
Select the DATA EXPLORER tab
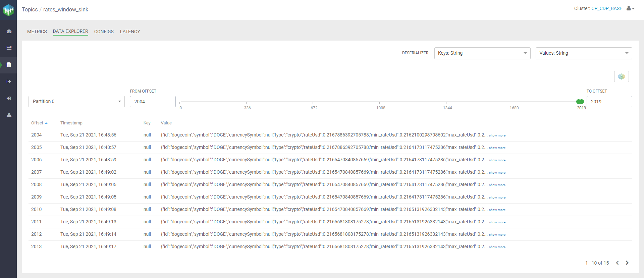point(70,31)
